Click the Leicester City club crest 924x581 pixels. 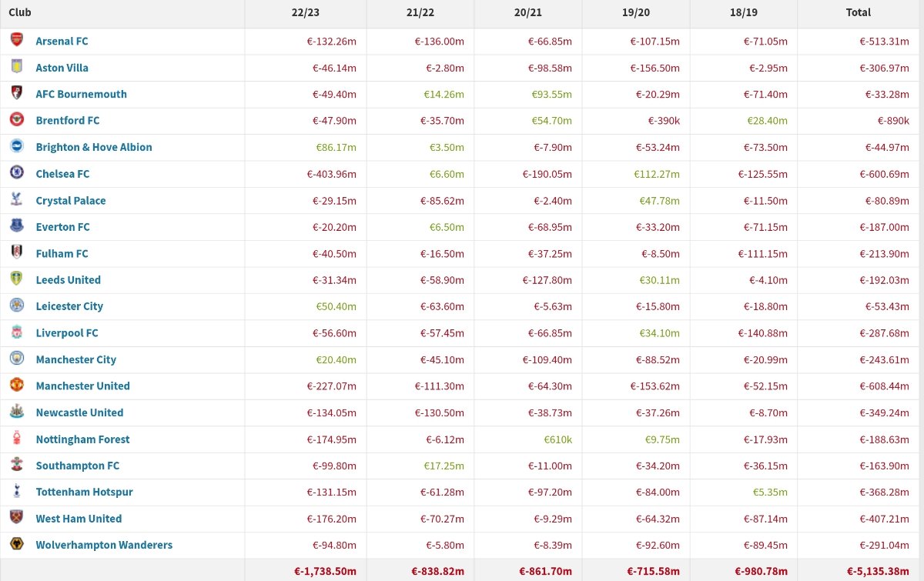pyautogui.click(x=17, y=306)
